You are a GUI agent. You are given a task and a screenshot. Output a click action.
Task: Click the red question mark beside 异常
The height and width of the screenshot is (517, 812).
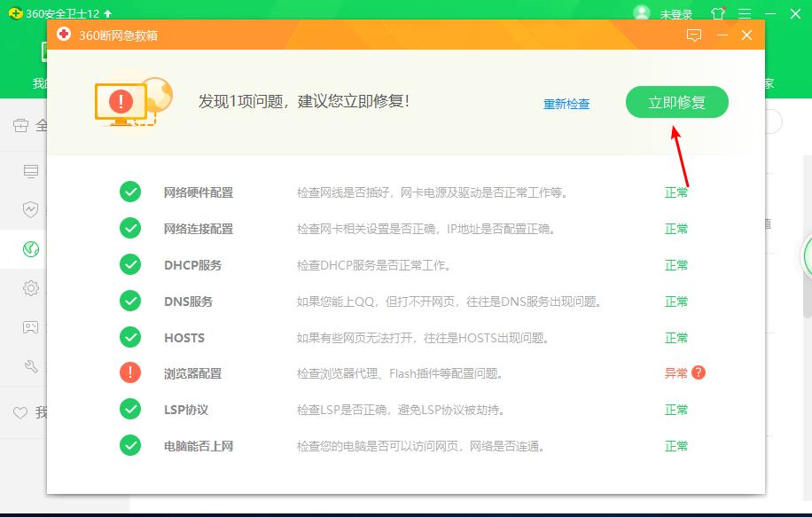[697, 373]
